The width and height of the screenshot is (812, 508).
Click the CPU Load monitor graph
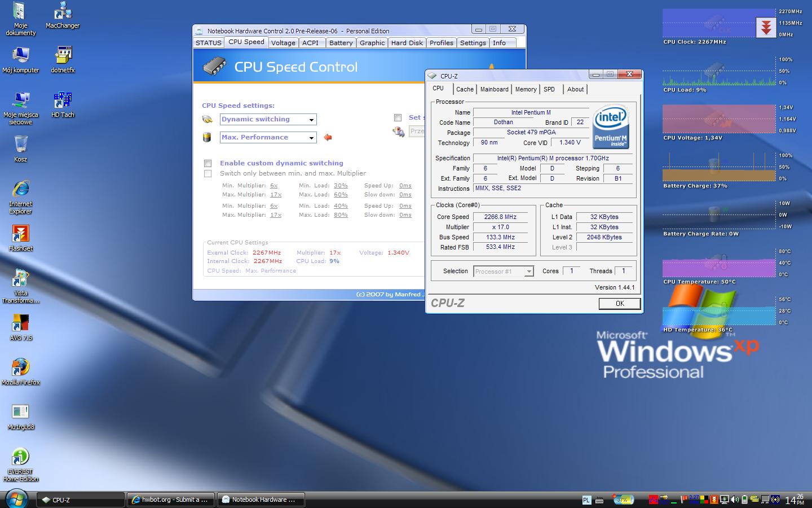pyautogui.click(x=719, y=71)
